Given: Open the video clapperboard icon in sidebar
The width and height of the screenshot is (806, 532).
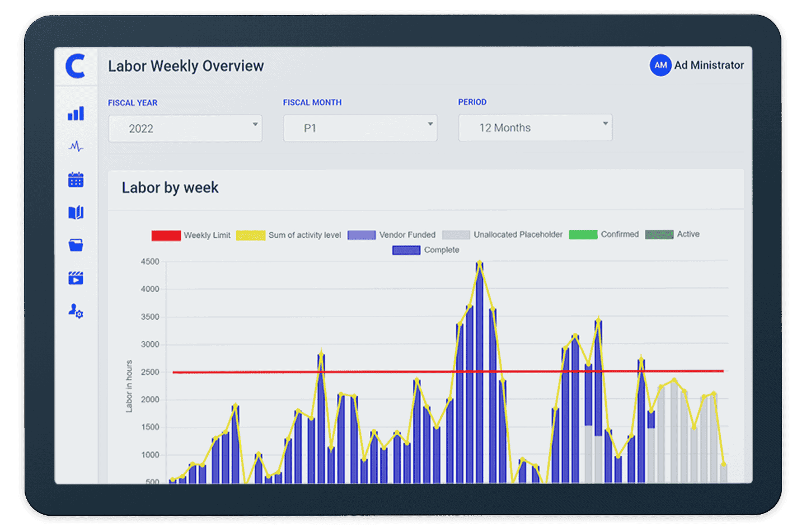Looking at the screenshot, I should tap(76, 278).
